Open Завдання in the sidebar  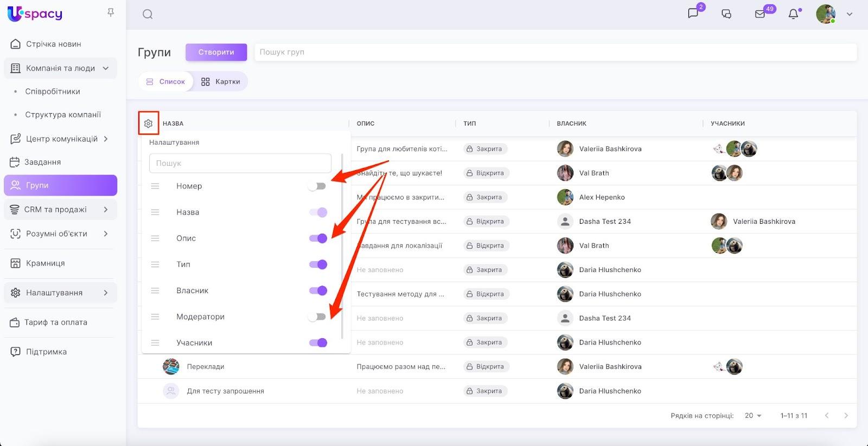point(42,162)
